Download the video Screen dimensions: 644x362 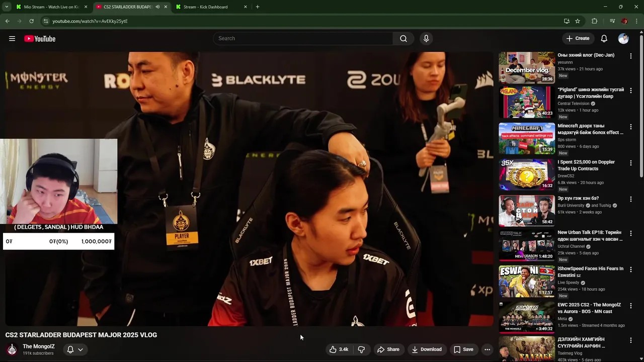[426, 349]
